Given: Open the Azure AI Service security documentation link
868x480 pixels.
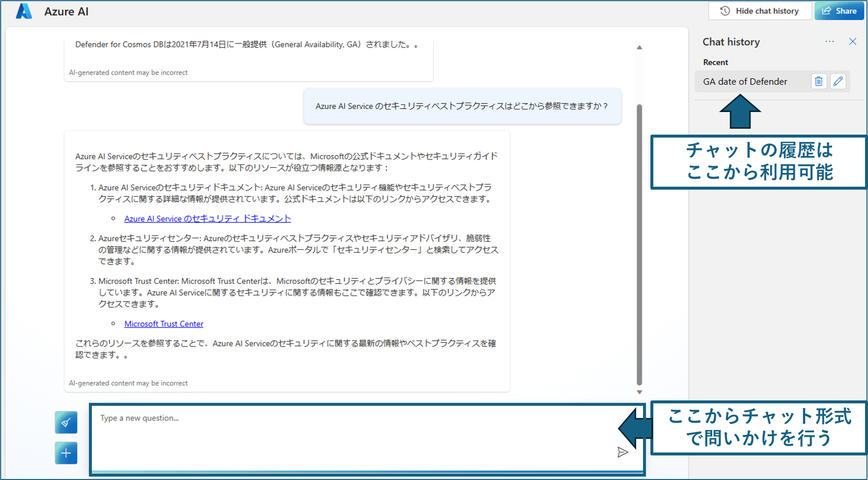Looking at the screenshot, I should click(x=207, y=218).
